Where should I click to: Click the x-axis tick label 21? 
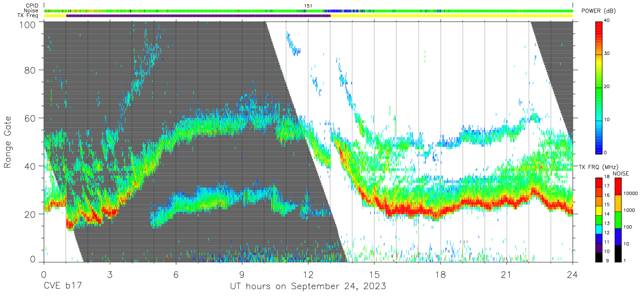(x=507, y=274)
